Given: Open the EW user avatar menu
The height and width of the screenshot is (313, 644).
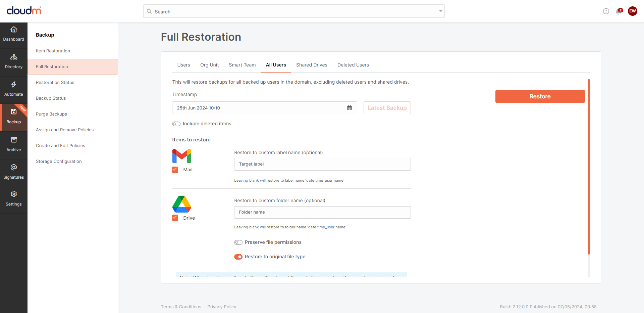Looking at the screenshot, I should 632,11.
